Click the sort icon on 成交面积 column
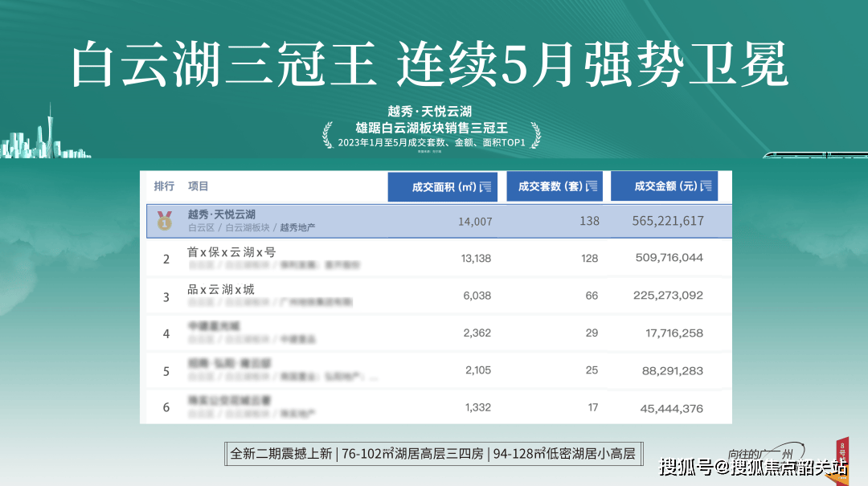Screen dimensions: 868x486 click(x=486, y=187)
